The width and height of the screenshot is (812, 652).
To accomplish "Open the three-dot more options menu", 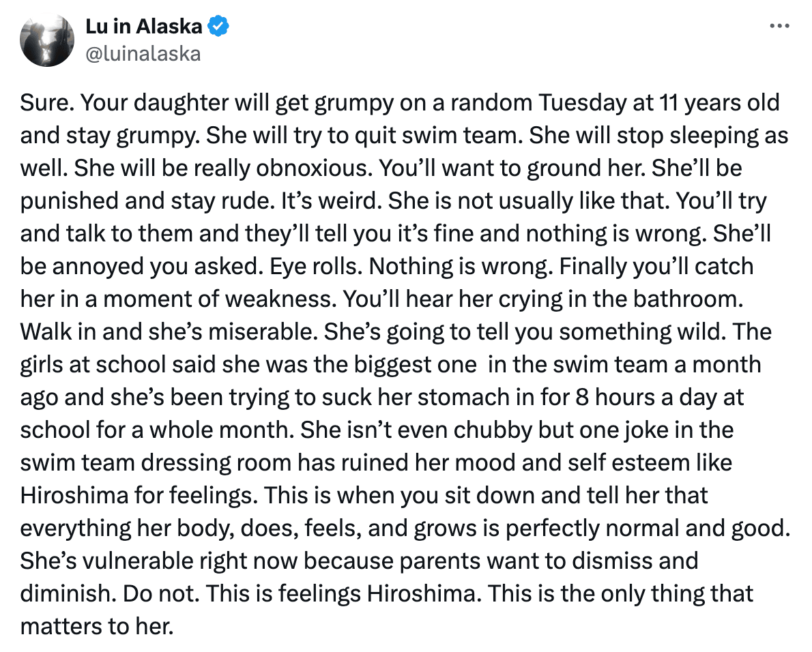I will (779, 26).
